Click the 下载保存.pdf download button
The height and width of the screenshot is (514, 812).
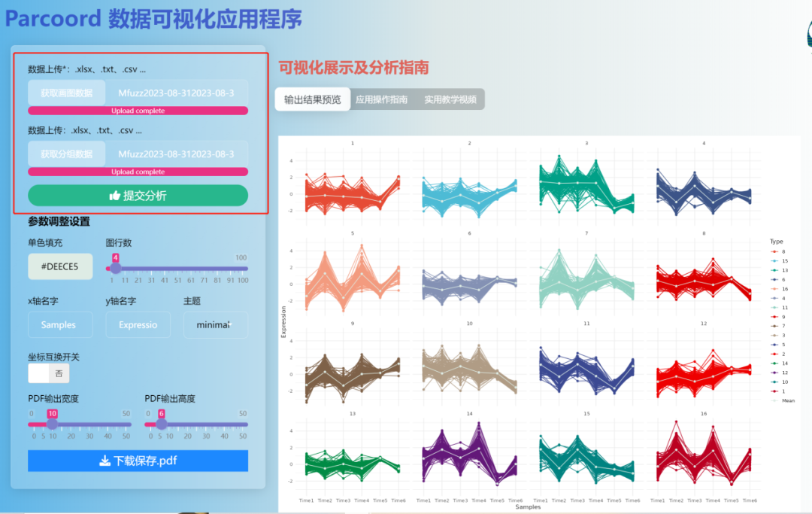click(x=137, y=461)
